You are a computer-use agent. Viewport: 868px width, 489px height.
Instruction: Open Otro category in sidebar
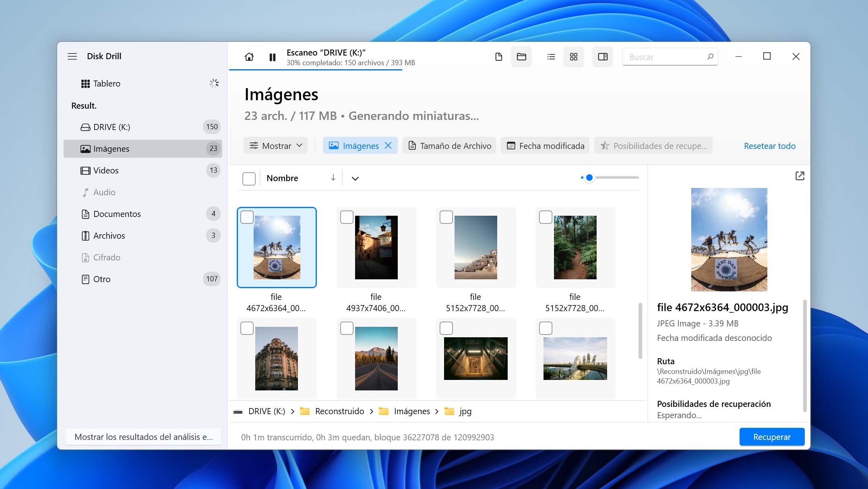click(143, 279)
